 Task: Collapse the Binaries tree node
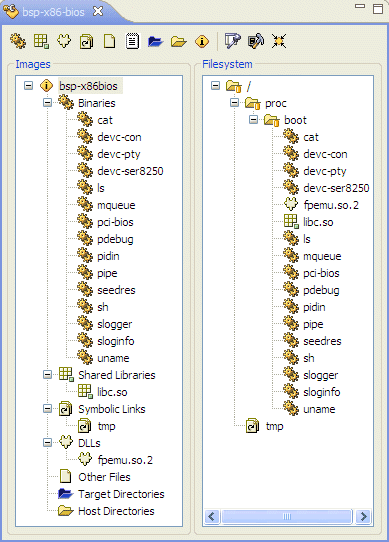click(47, 103)
